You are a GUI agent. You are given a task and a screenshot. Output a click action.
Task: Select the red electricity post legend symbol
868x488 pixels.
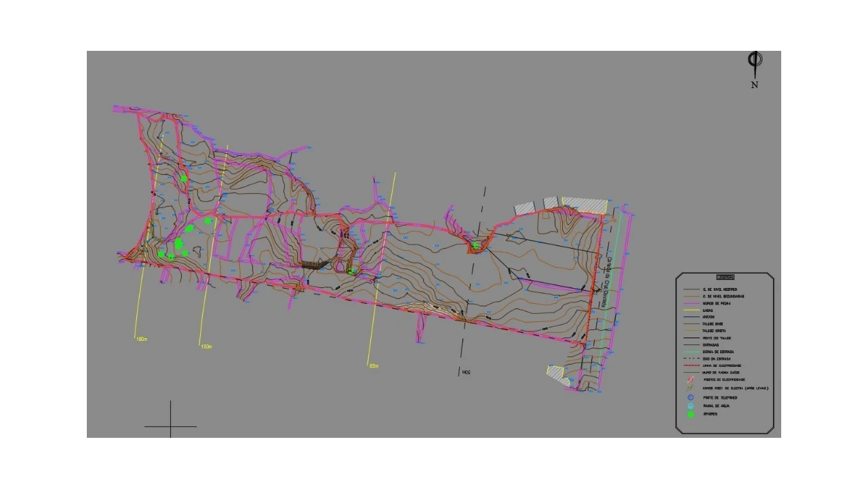(x=690, y=380)
